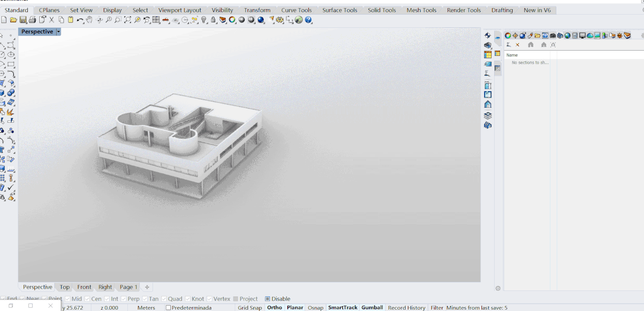Click the Zoom Extents icon

point(128,20)
